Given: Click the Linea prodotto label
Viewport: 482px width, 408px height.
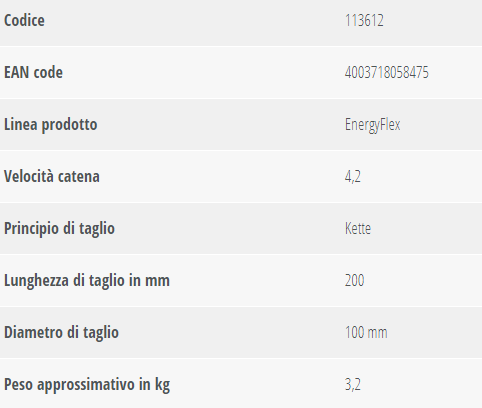Looking at the screenshot, I should 51,125.
